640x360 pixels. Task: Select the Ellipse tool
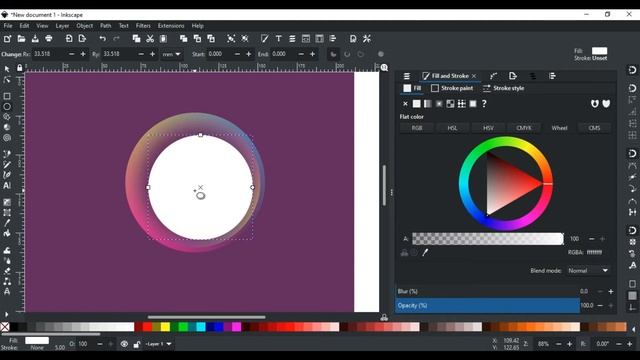point(7,107)
